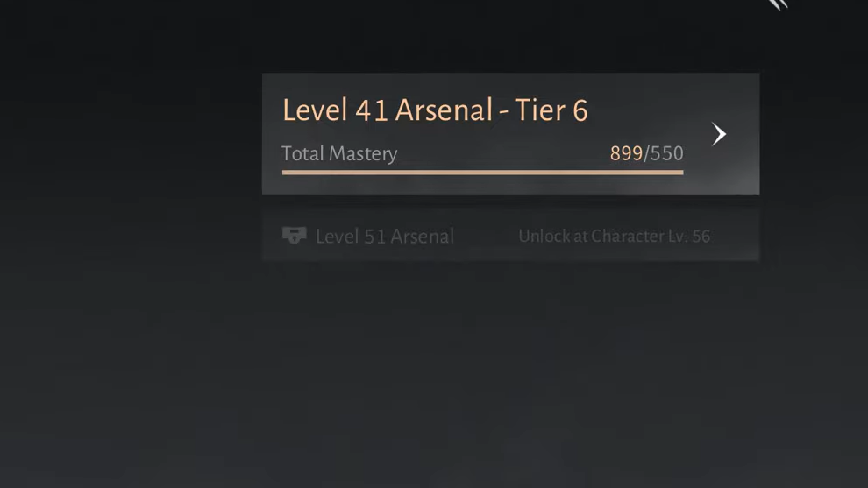Click the Unlock at Character Lv. 56 text
This screenshot has width=868, height=488.
[615, 237]
